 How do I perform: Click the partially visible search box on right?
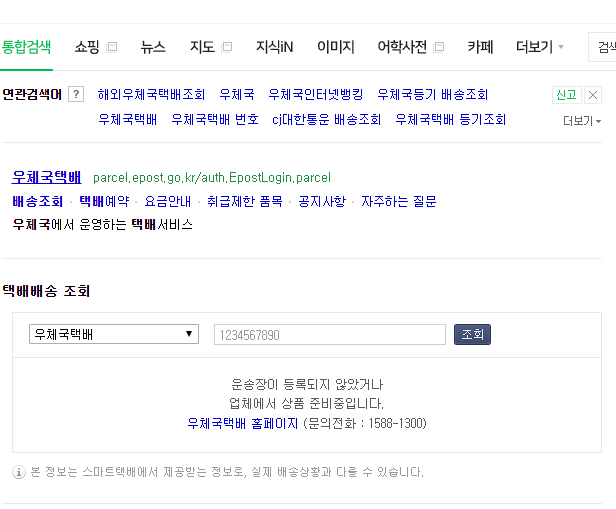pyautogui.click(x=602, y=47)
